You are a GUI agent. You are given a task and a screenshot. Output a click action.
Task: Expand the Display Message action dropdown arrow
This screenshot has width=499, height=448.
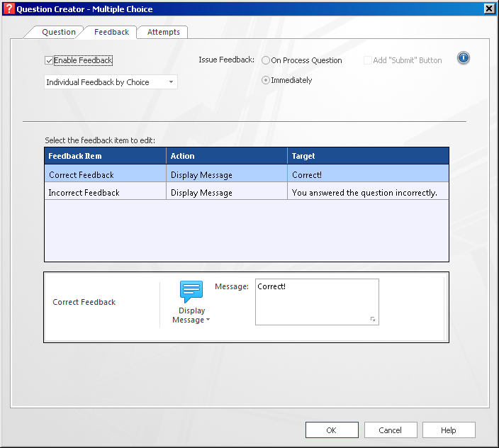pos(208,320)
